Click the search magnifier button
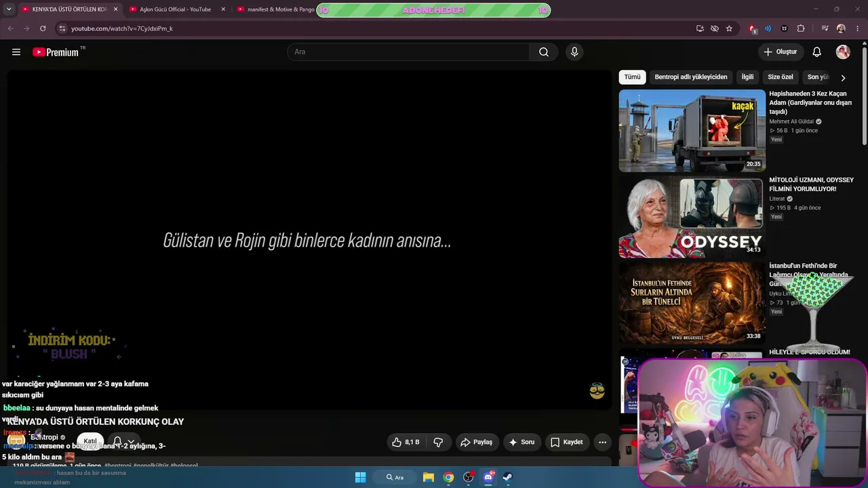 pos(544,52)
